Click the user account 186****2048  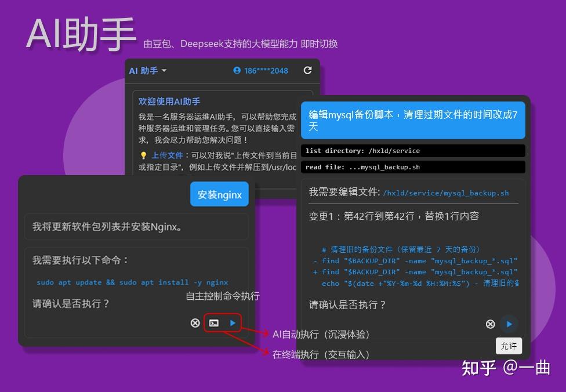260,71
